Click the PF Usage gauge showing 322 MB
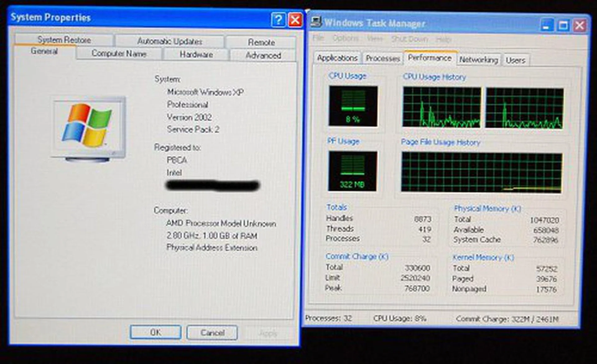597x364 pixels. 352,171
